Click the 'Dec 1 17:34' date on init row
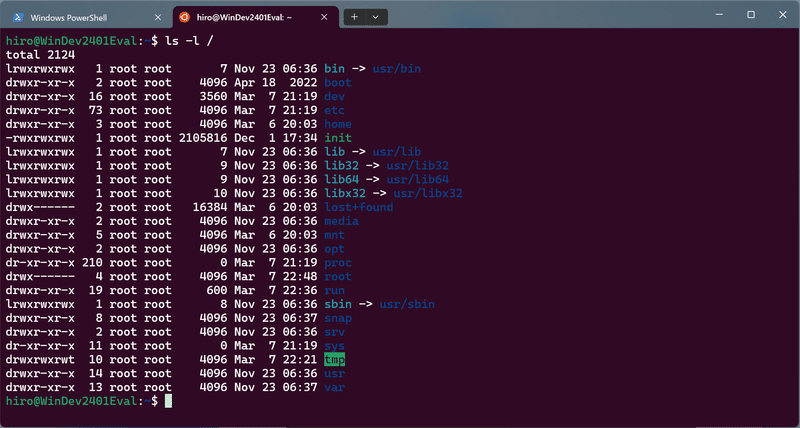Viewport: 800px width, 428px height. tap(276, 138)
